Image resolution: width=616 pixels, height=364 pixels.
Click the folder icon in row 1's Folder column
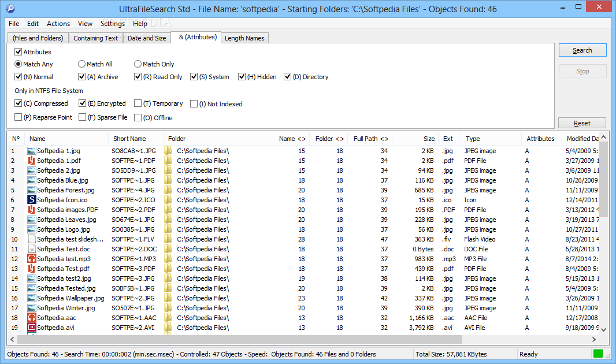pos(168,151)
